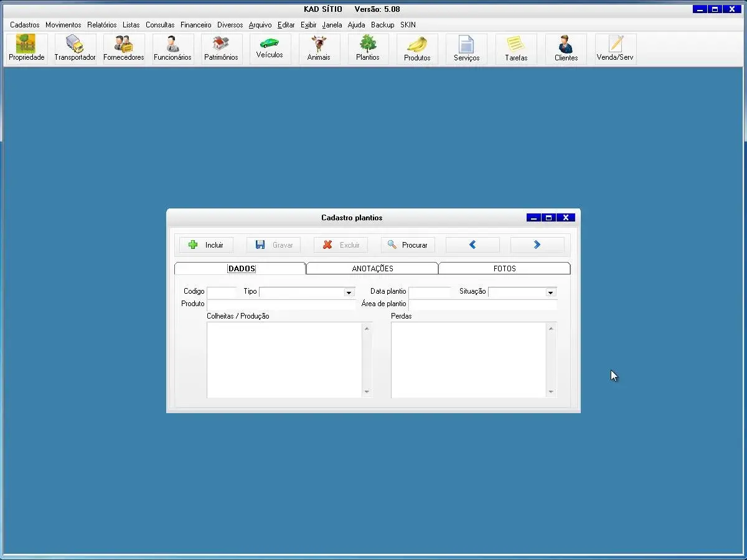This screenshot has width=747, height=560.
Task: Open the SKIN menu
Action: tap(408, 25)
